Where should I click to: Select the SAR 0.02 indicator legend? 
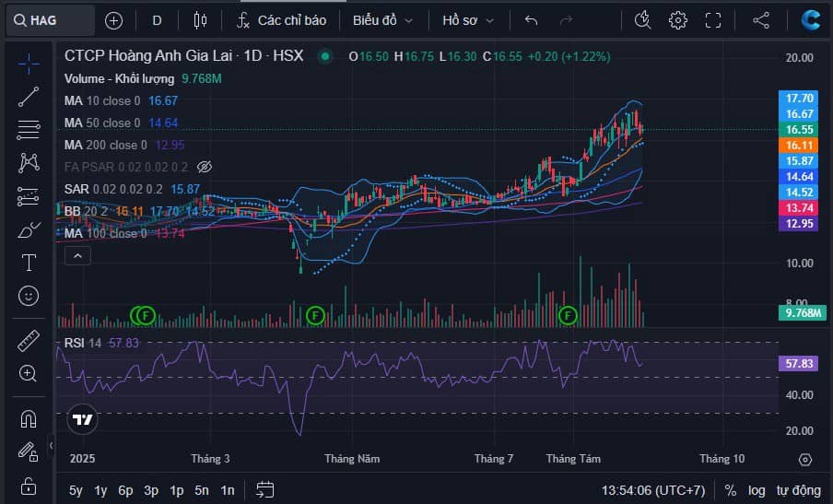click(132, 189)
